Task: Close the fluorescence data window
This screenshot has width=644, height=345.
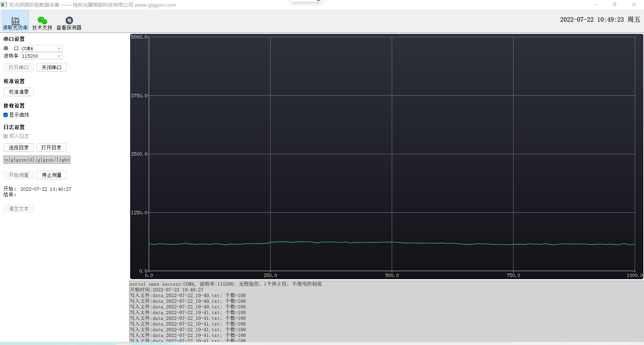Action: [634, 5]
